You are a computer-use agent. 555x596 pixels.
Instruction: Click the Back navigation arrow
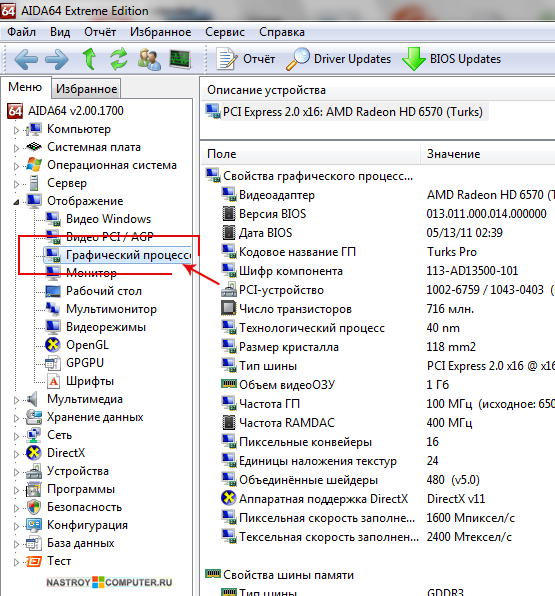pos(26,59)
